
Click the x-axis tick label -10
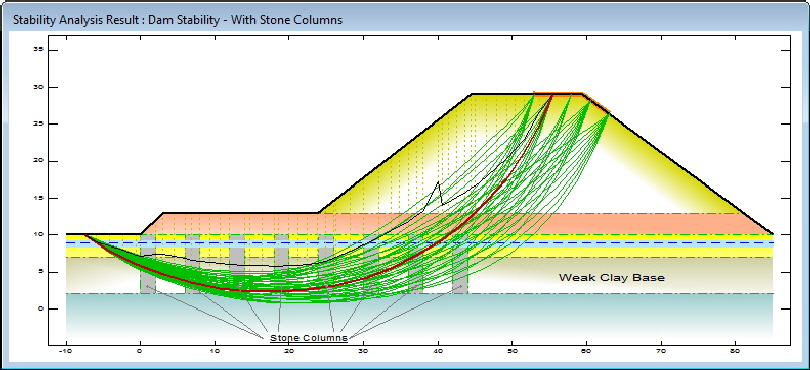pyautogui.click(x=66, y=351)
